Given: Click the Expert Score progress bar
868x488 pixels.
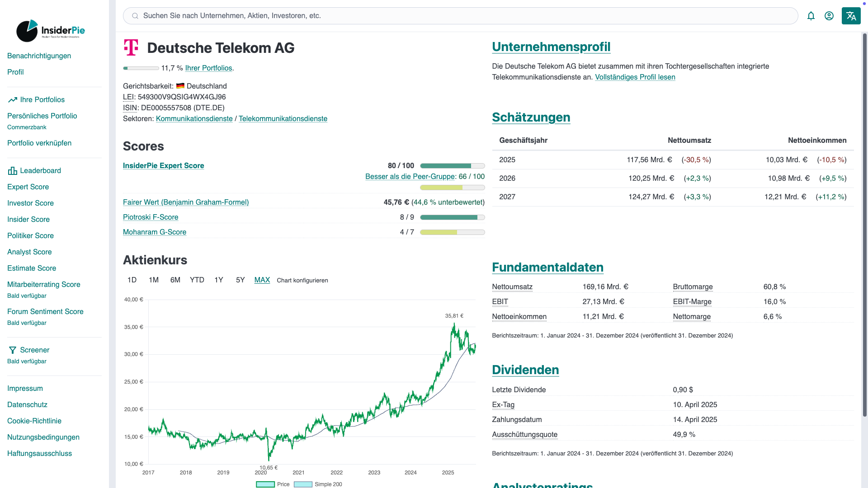Looking at the screenshot, I should click(x=452, y=166).
